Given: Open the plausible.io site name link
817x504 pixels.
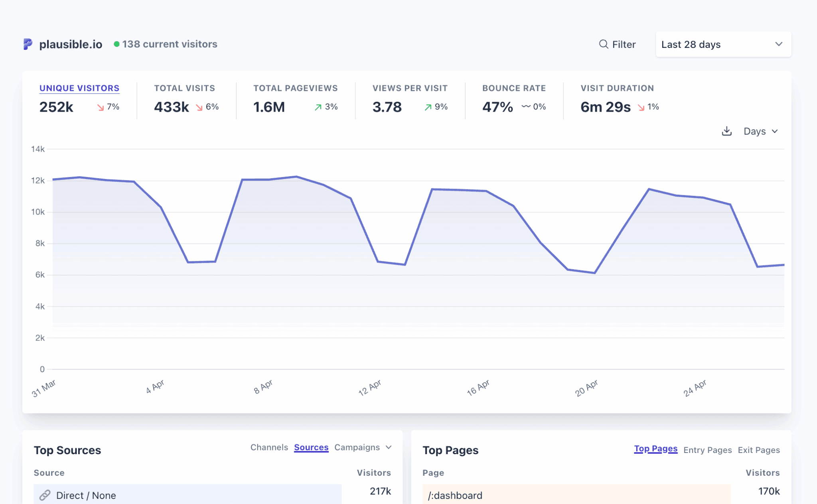Looking at the screenshot, I should 71,44.
